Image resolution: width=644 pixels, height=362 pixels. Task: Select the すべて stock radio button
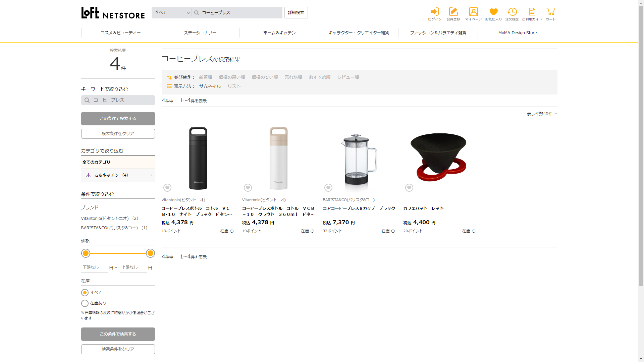(x=85, y=293)
